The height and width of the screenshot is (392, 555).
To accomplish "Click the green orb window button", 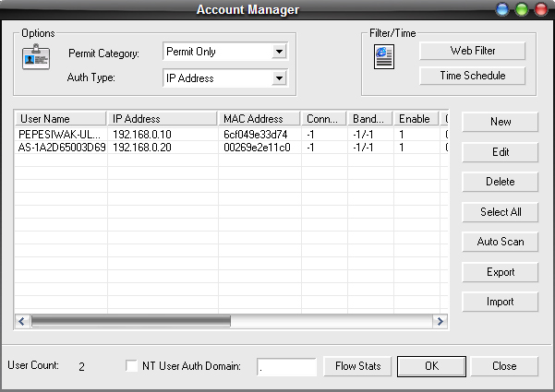I will click(522, 9).
